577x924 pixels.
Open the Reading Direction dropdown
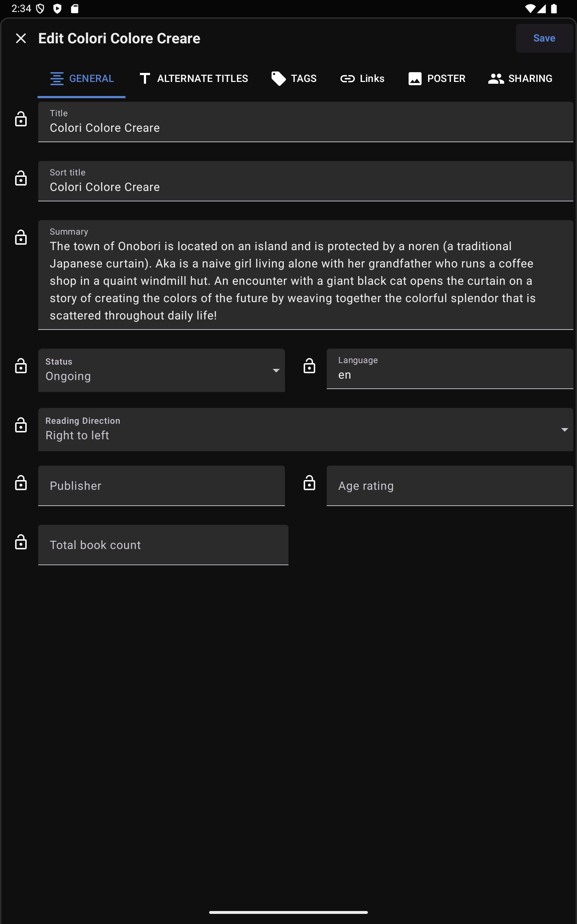(305, 430)
